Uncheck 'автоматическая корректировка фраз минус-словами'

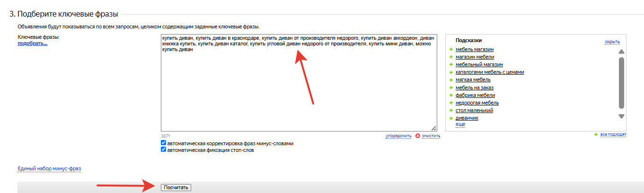[x=163, y=143]
